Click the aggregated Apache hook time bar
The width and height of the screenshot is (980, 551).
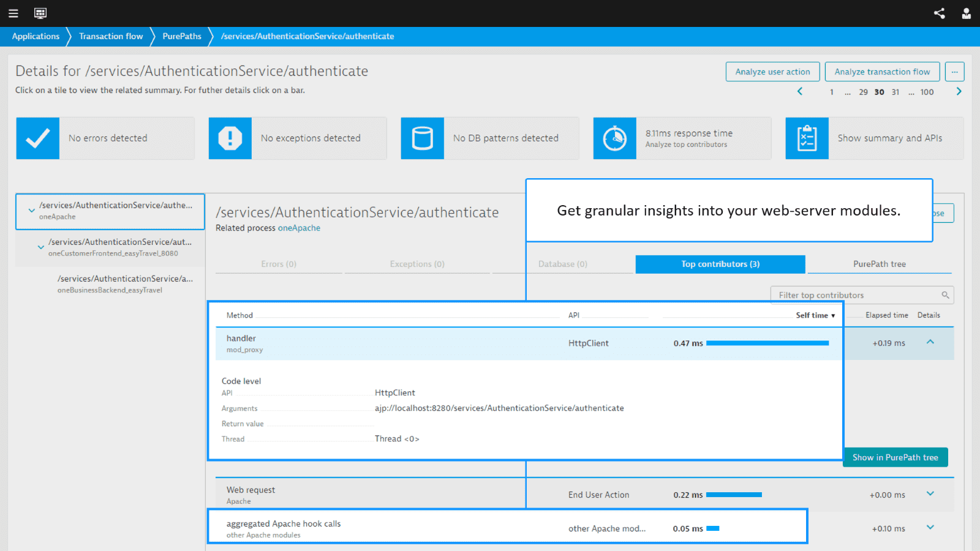pos(713,528)
